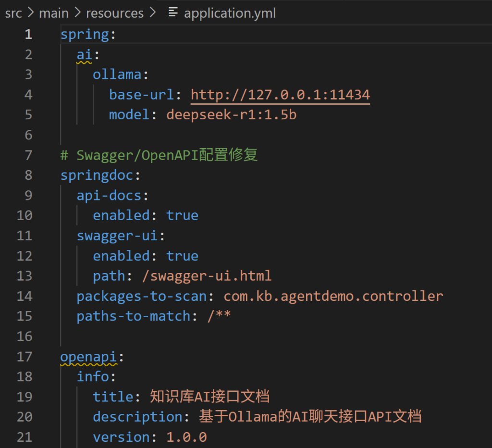Click the 'version' key on line 21
492x448 pixels.
121,437
